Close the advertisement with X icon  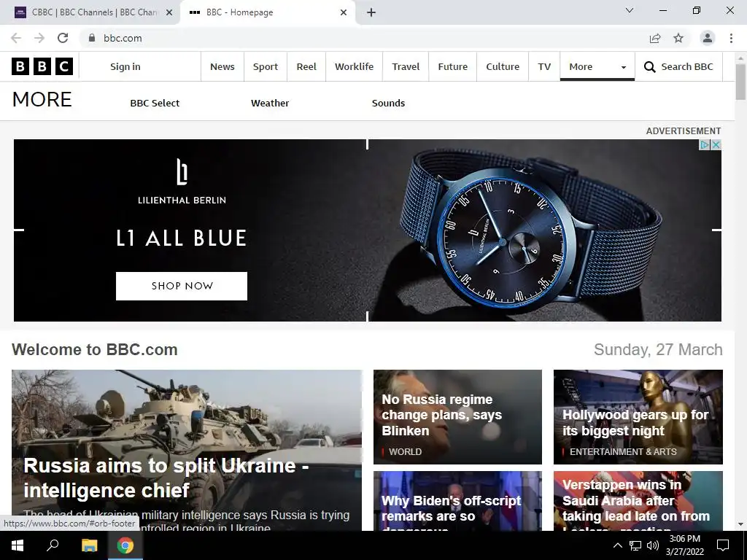(x=716, y=145)
